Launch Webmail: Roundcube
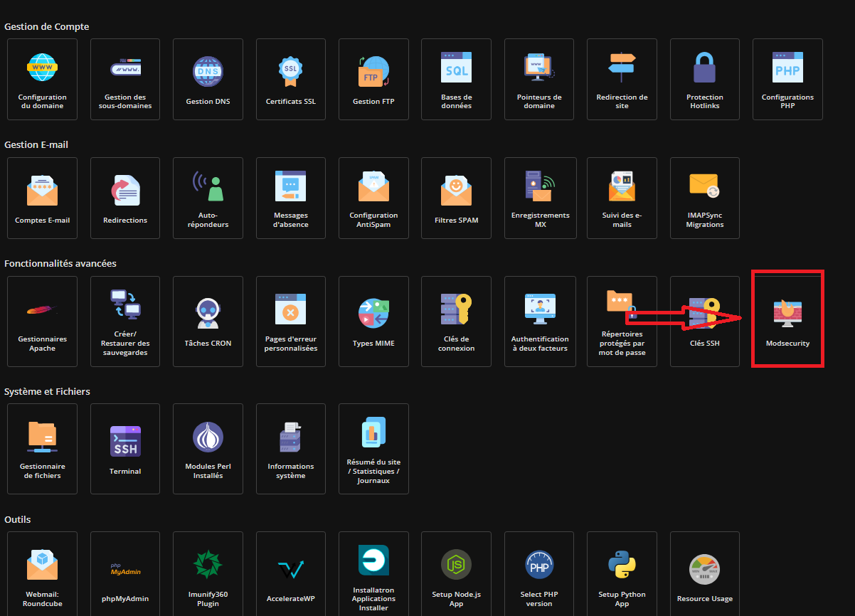Screen dimensions: 855x616 42,574
